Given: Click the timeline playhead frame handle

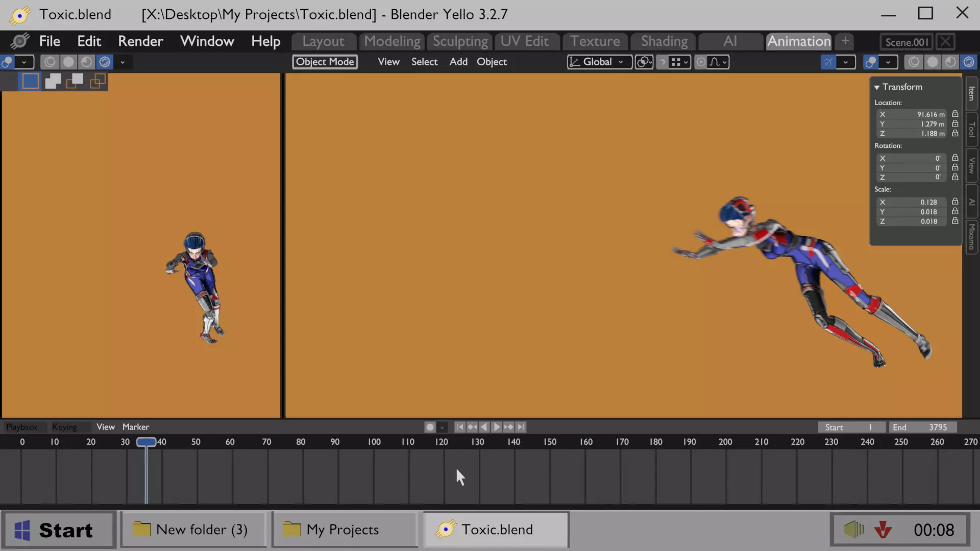Looking at the screenshot, I should click(146, 442).
